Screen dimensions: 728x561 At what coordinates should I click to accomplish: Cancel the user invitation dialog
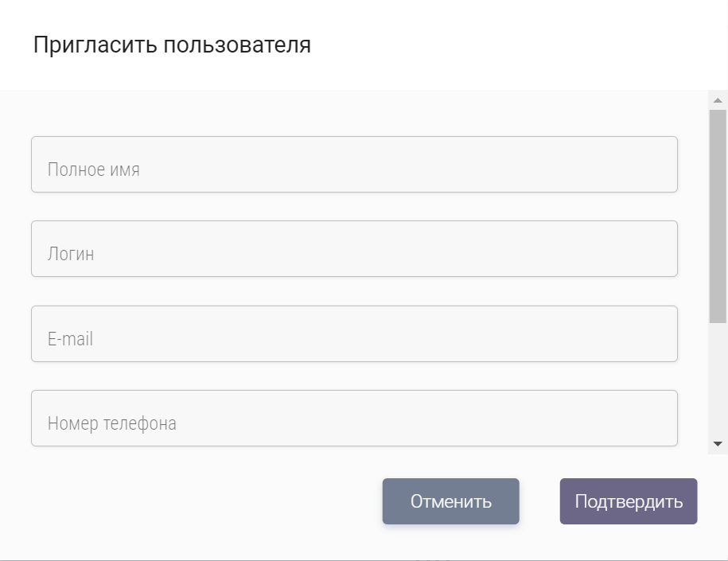tap(450, 501)
